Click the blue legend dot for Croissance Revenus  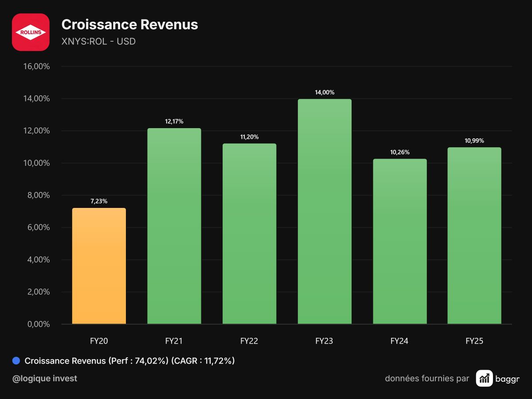pos(17,361)
